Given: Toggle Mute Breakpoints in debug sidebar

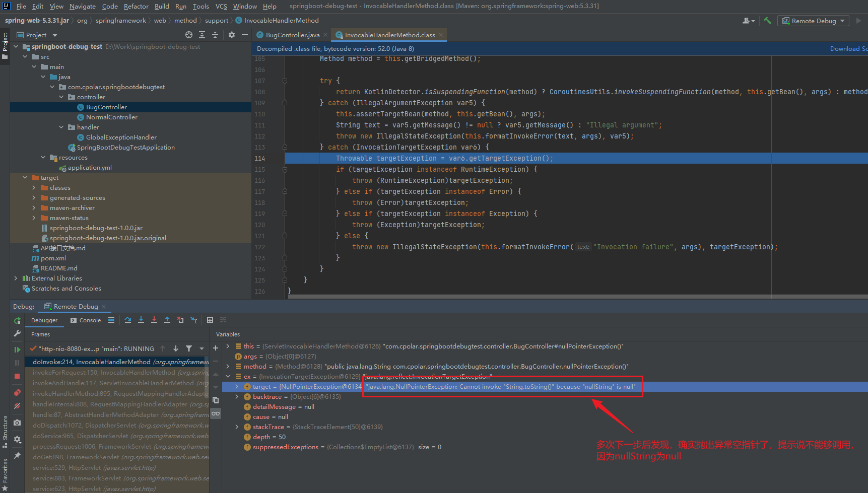Looking at the screenshot, I should click(x=17, y=406).
